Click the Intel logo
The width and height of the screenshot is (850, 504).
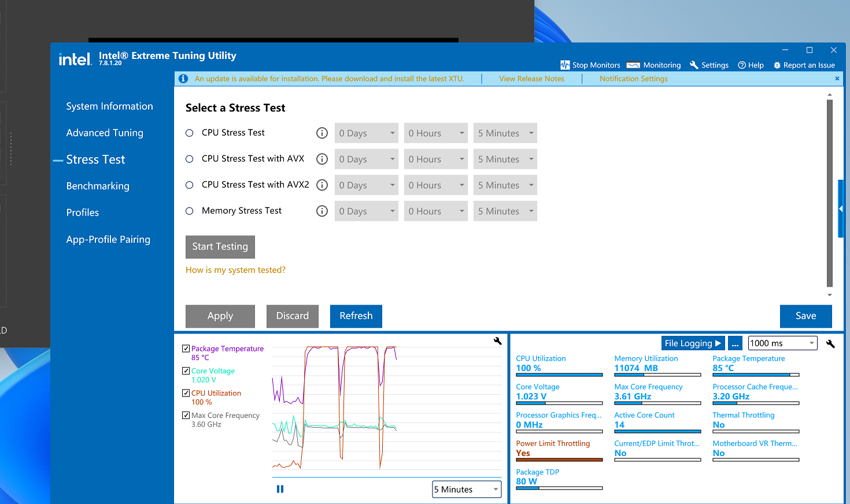pos(75,59)
